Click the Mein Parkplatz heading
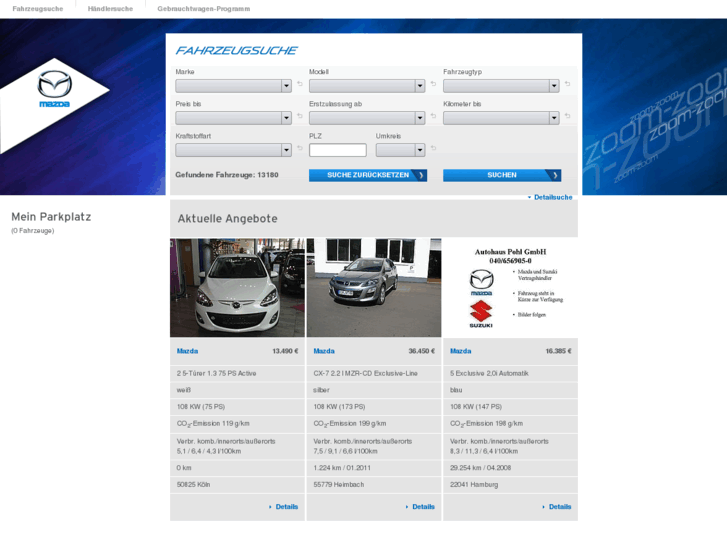Viewport: 727px width, 545px height. (51, 217)
